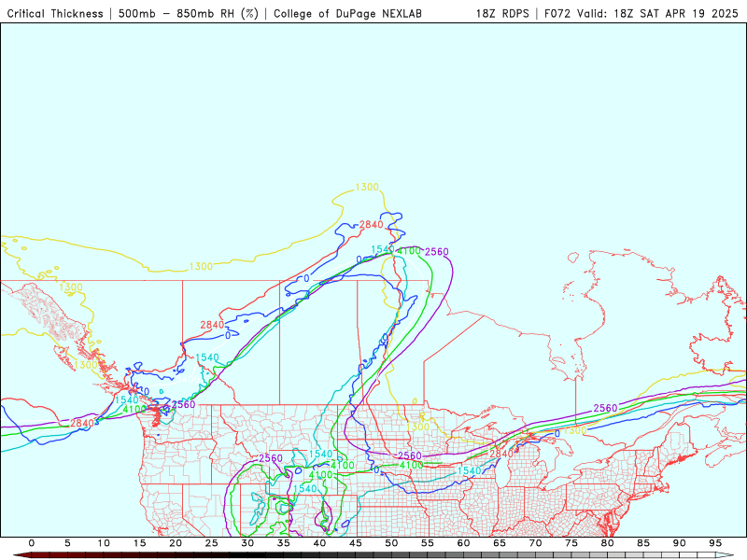Select the 95 tick on the color scale
This screenshot has height=560, width=747.
pos(715,543)
